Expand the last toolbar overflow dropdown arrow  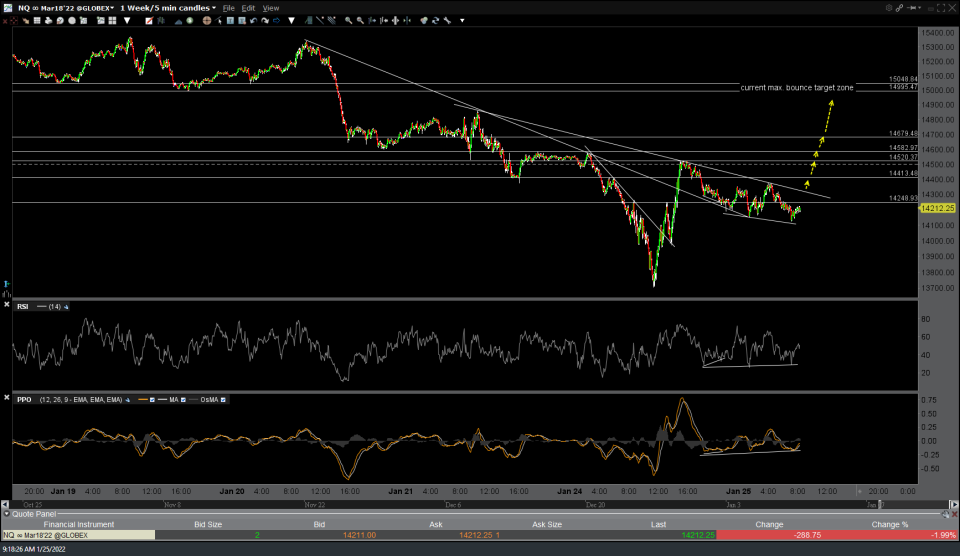pyautogui.click(x=462, y=20)
